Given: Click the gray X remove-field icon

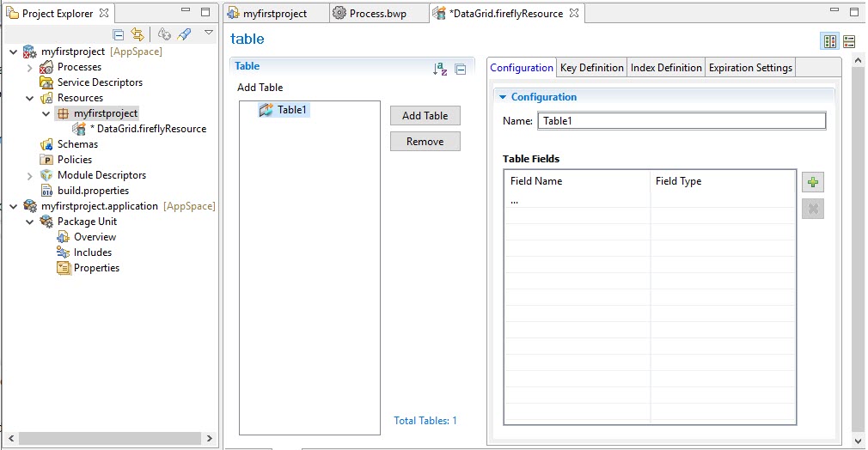Looking at the screenshot, I should coord(812,208).
